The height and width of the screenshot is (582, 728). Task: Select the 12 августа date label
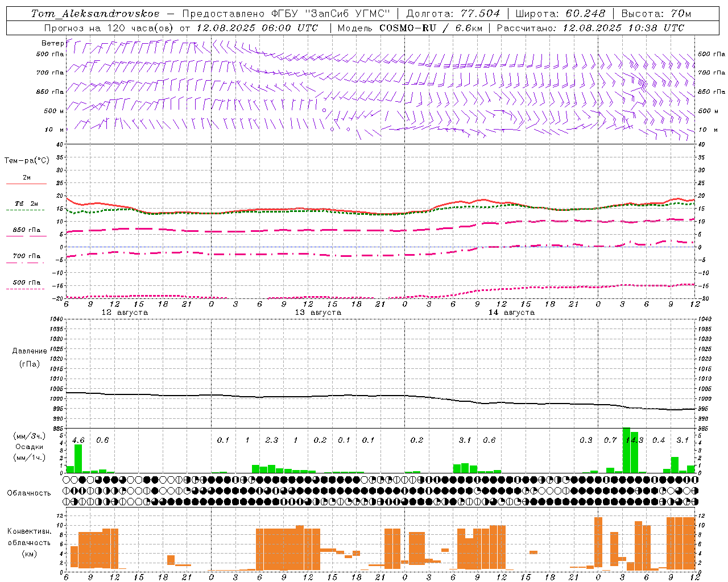[x=125, y=313]
